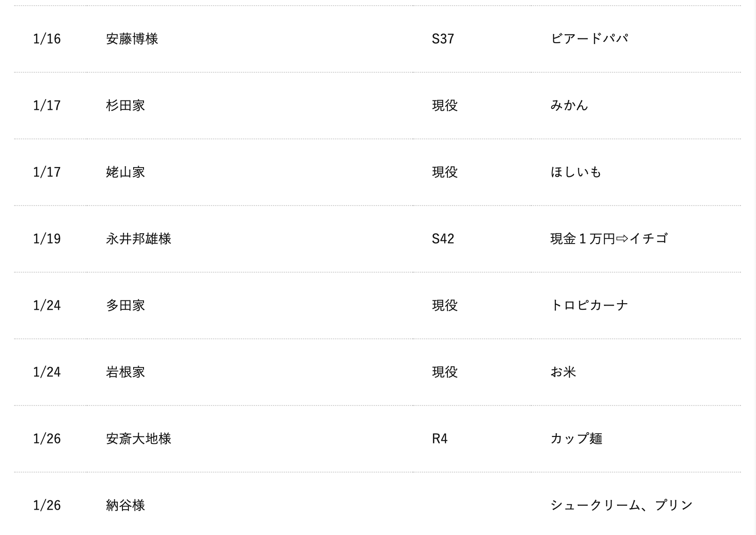Click the 姥山家 name entry
Screen dimensions: 756x535
(126, 172)
